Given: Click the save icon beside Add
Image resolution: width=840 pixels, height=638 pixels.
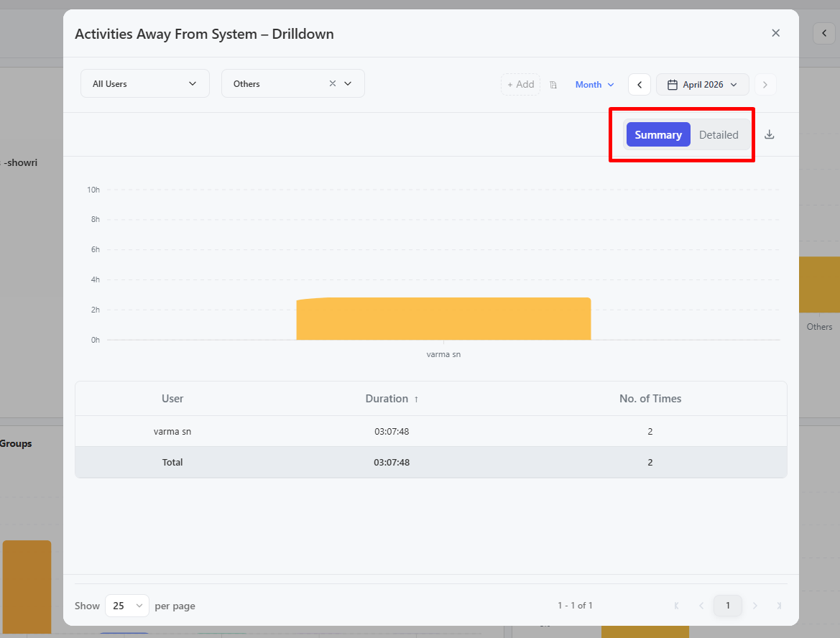Looking at the screenshot, I should click(x=553, y=85).
